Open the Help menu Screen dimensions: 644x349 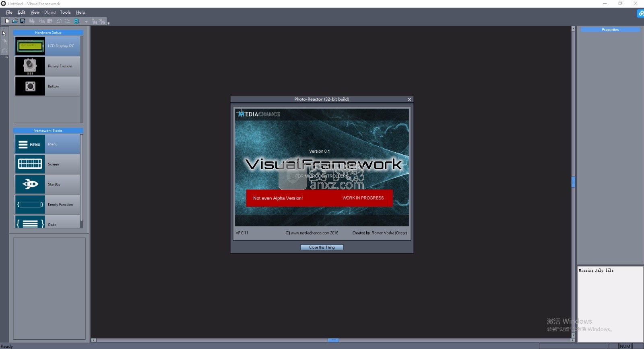(80, 12)
